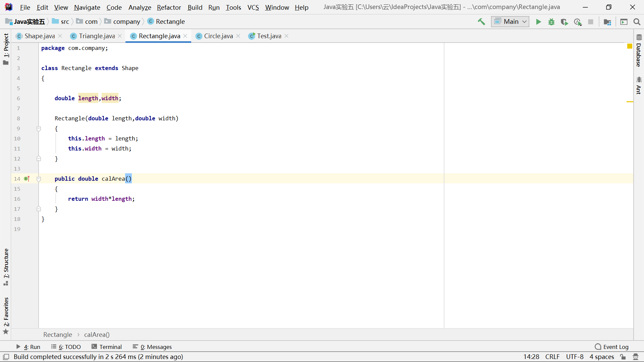Open the Analyze menu
The image size is (644, 362).
coord(140,7)
